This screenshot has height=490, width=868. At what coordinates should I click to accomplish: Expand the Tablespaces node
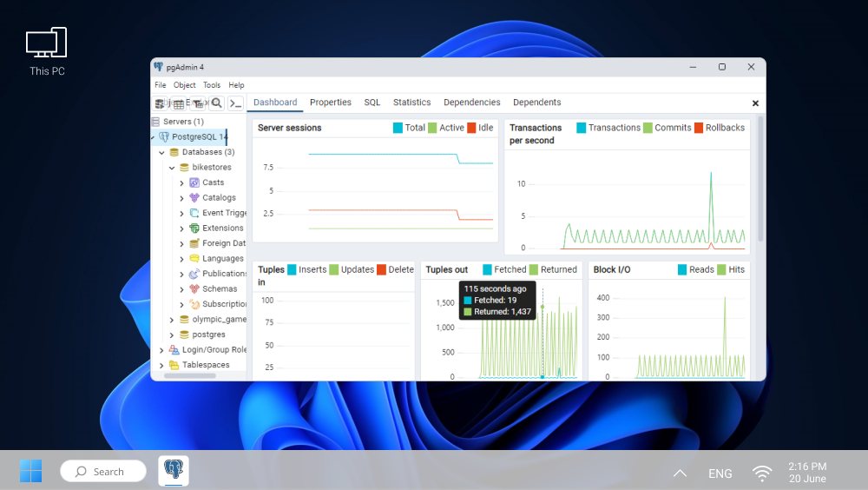pyautogui.click(x=161, y=366)
